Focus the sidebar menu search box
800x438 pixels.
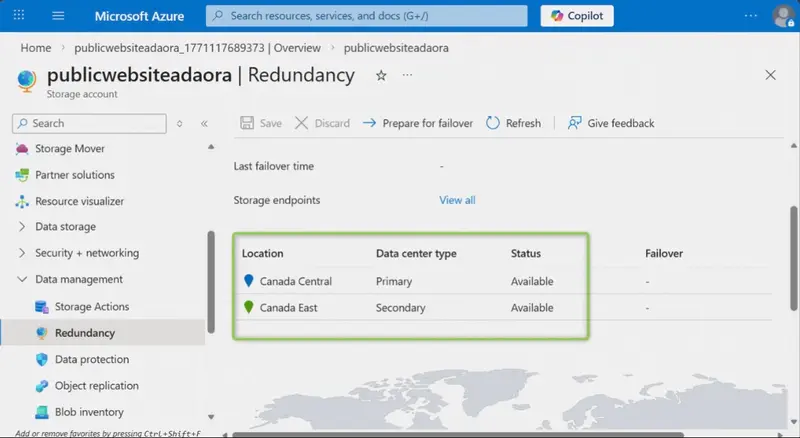pyautogui.click(x=89, y=124)
